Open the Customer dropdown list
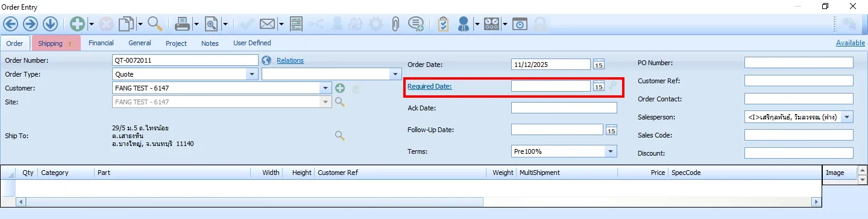 click(x=326, y=89)
